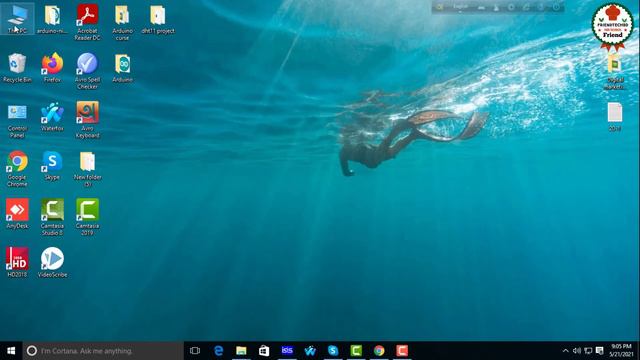This screenshot has height=360, width=640.
Task: Select Acrobat Reader DC desktop shortcut
Action: pos(87,22)
